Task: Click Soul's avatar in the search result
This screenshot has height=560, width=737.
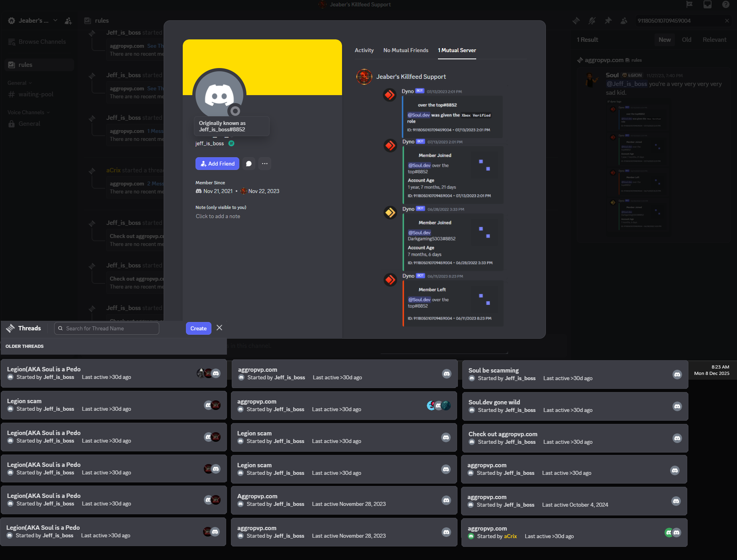Action: [592, 80]
